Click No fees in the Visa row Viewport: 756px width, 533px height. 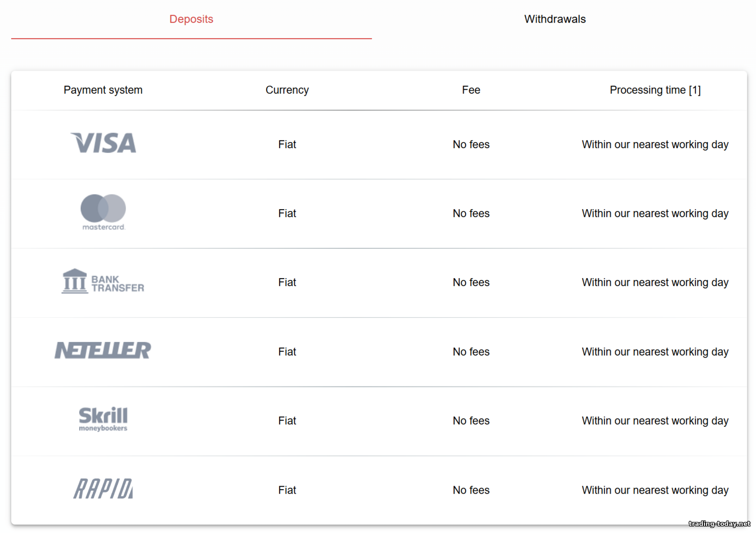pos(471,145)
